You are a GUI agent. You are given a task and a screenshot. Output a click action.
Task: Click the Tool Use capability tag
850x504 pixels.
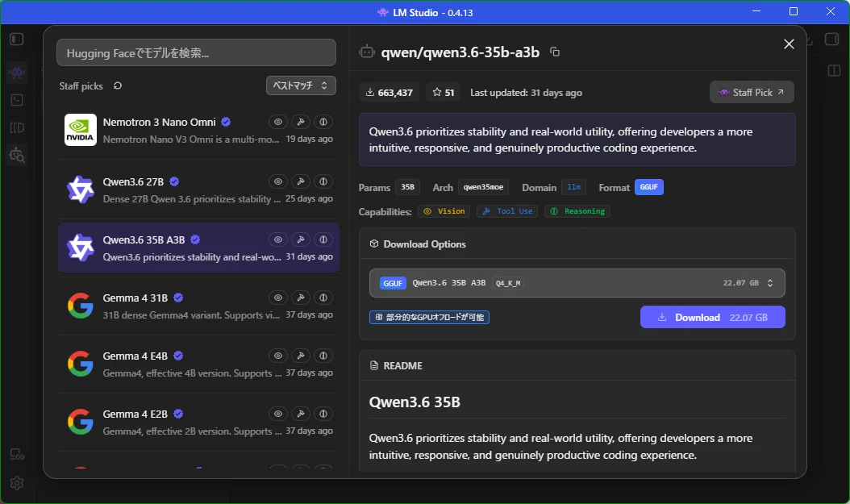coord(507,211)
